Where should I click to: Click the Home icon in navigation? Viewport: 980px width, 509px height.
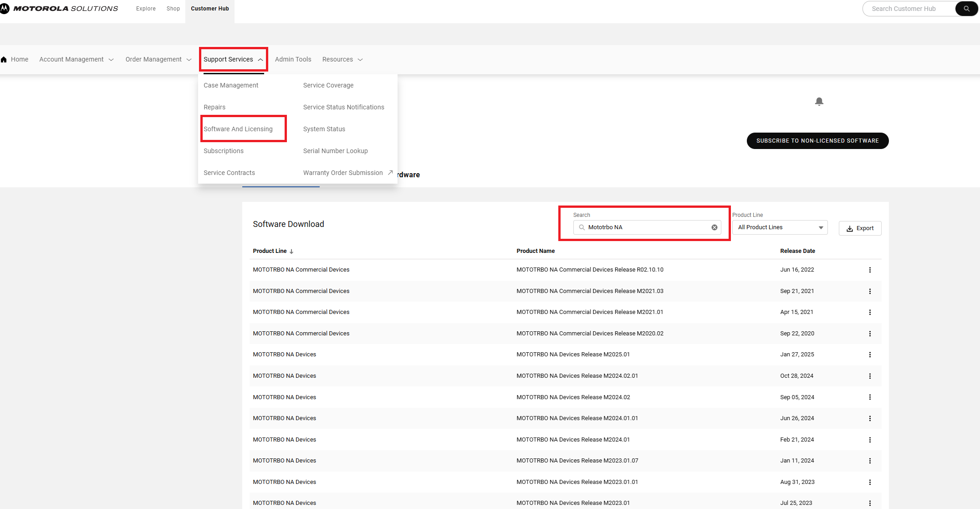(4, 59)
